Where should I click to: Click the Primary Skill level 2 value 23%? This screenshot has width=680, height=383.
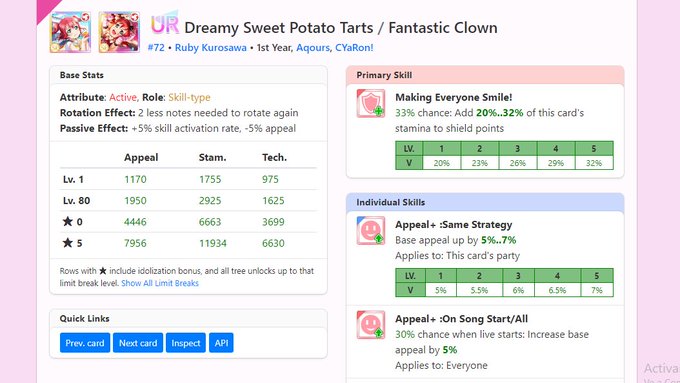(480, 163)
